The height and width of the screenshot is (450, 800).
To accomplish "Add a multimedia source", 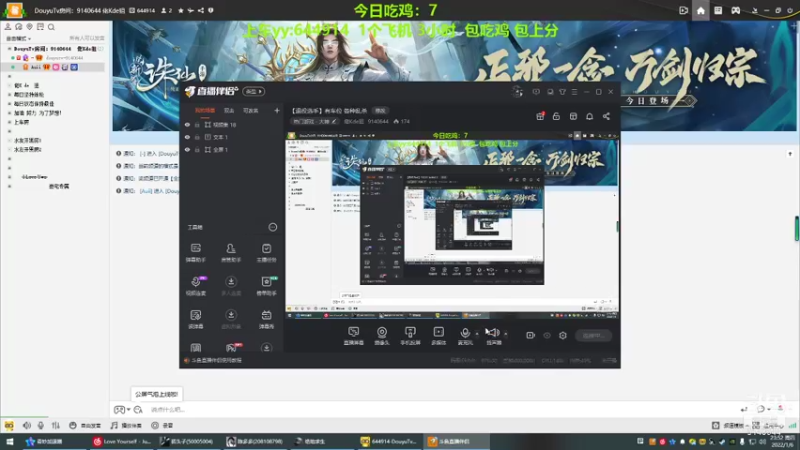I will 439,336.
